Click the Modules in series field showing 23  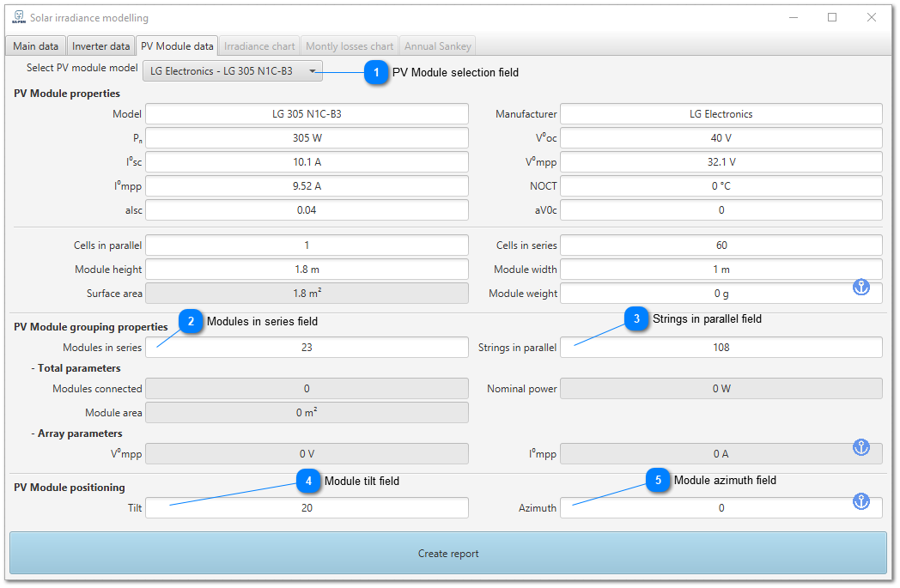307,347
